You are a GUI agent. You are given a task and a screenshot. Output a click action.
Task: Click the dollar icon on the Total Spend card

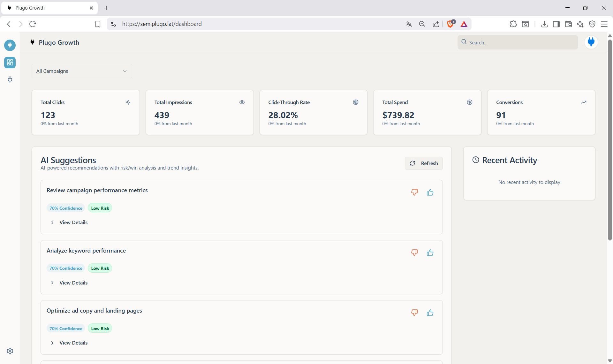pos(469,102)
